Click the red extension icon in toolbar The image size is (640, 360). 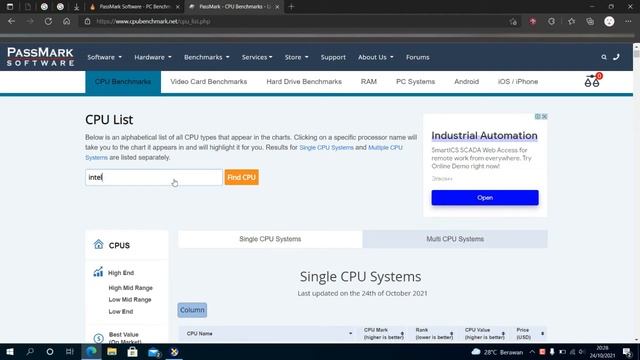pyautogui.click(x=533, y=22)
